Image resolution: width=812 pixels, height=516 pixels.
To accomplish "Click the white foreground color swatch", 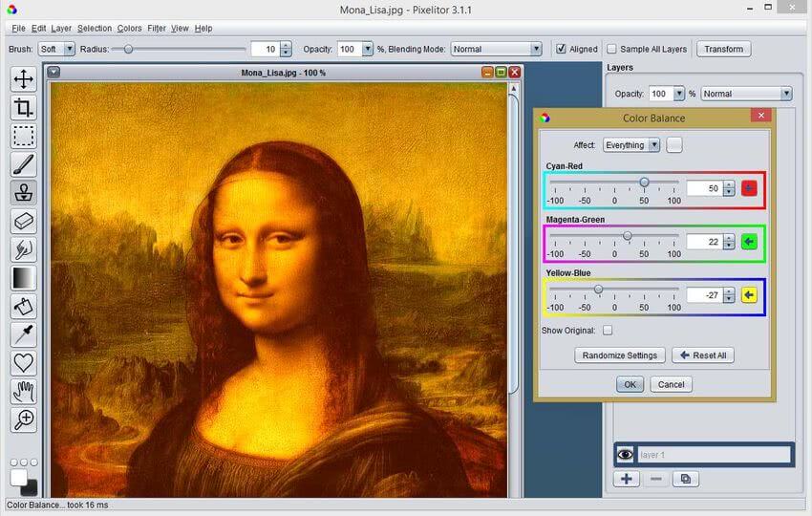I will 18,477.
